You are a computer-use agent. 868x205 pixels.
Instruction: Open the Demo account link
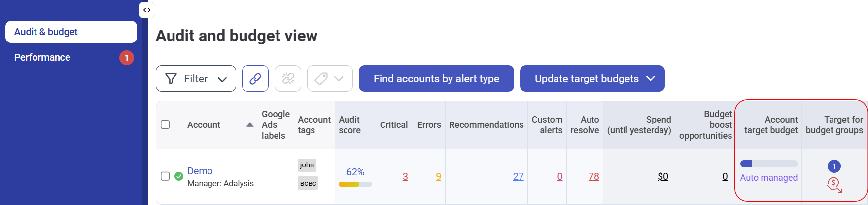[200, 171]
